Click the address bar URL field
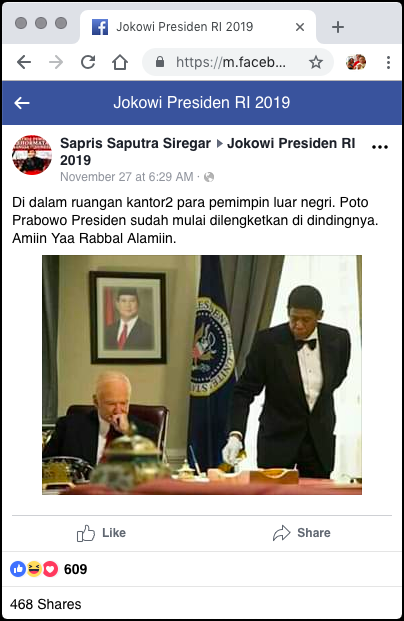Image resolution: width=404 pixels, height=621 pixels. pyautogui.click(x=231, y=62)
